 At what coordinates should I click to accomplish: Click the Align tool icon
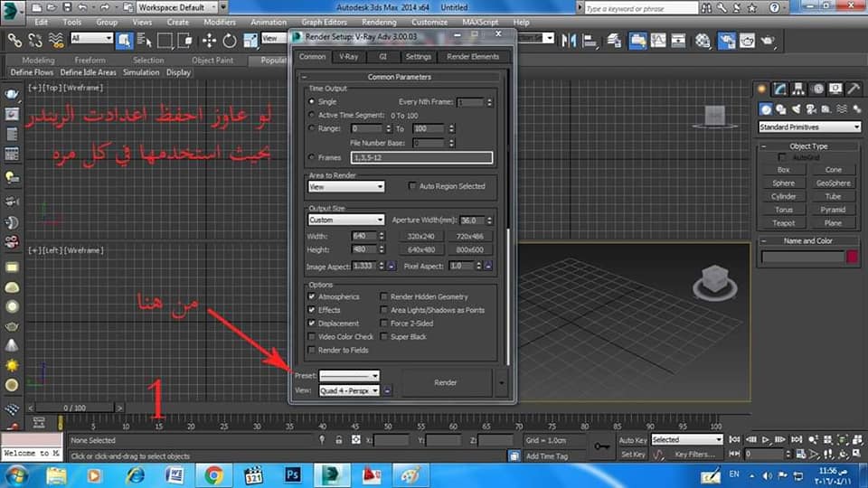click(590, 41)
